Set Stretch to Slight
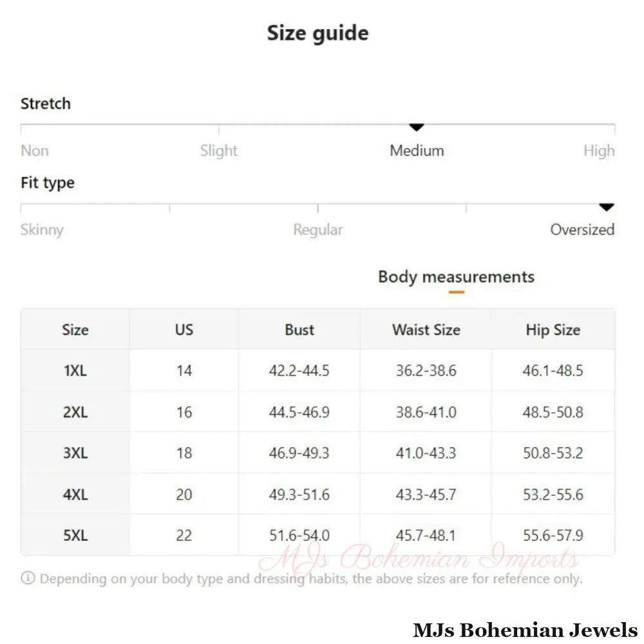 [218, 151]
